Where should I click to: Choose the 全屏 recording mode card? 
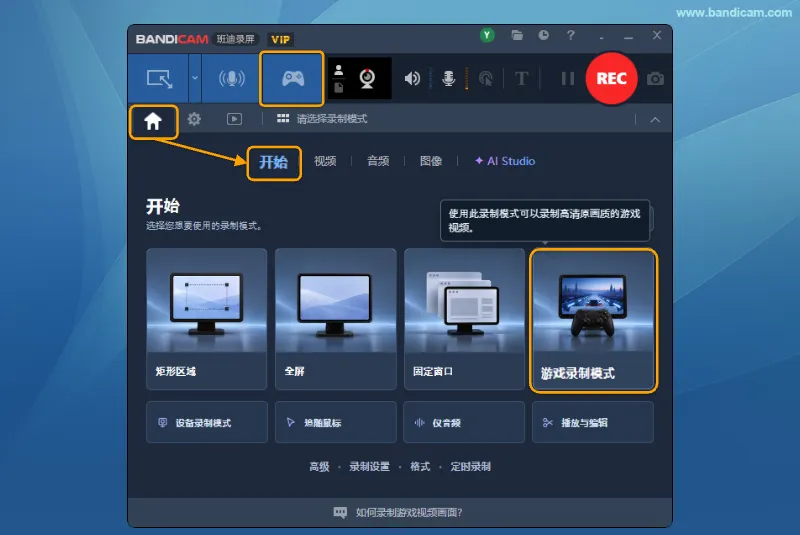click(x=336, y=319)
